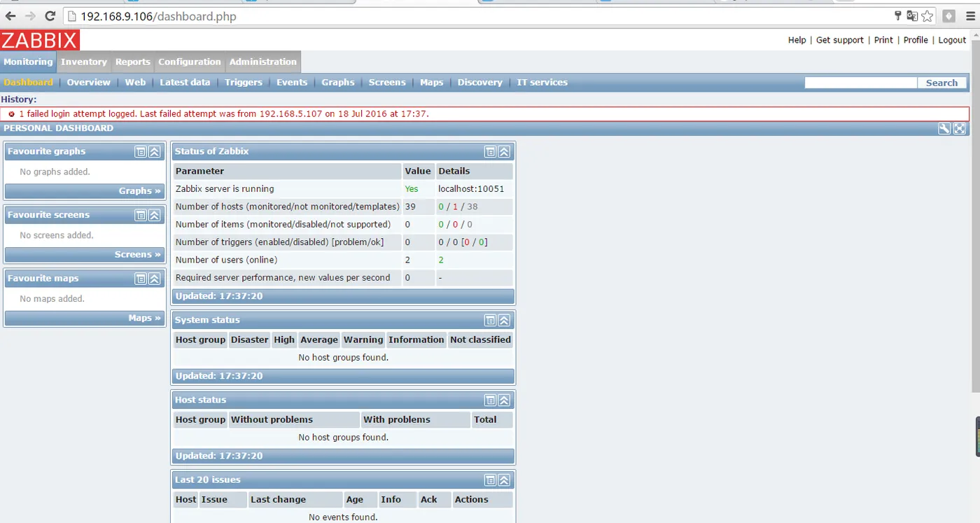Collapse the System status widget
This screenshot has height=523, width=980.
(505, 320)
